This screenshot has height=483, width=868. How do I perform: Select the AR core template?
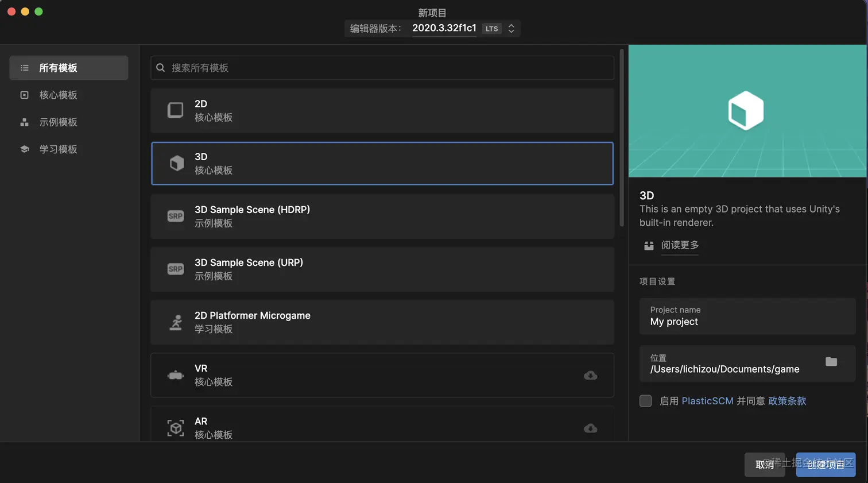tap(382, 424)
